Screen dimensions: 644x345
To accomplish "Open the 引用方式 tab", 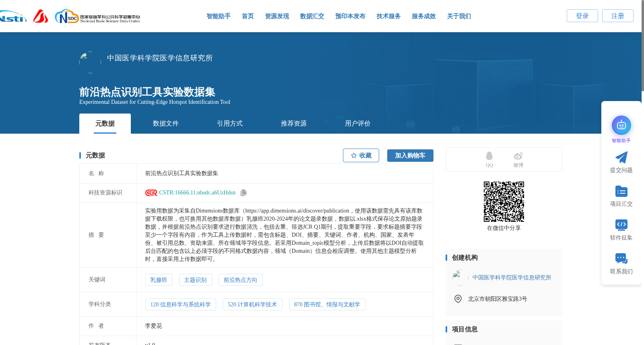I will (230, 124).
